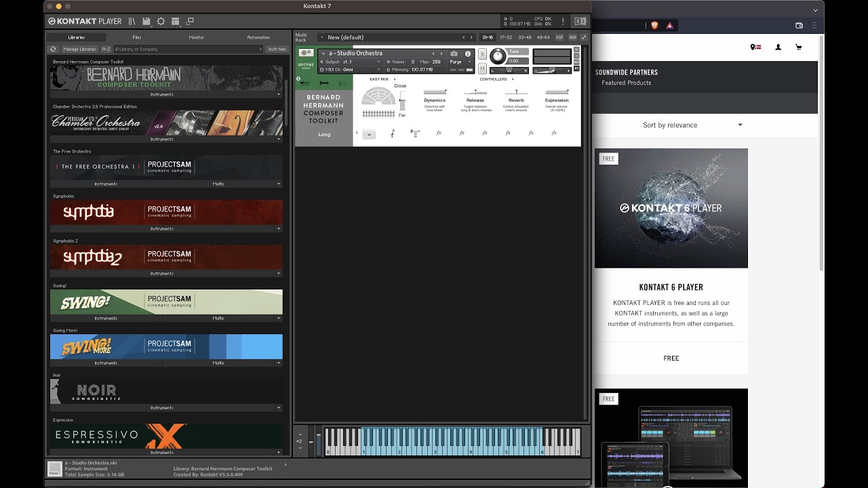
Task: Open the workspace layout icon in Kontakt
Action: [175, 22]
